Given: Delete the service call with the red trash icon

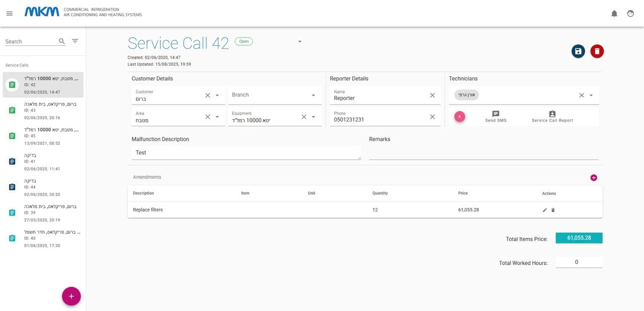Looking at the screenshot, I should pyautogui.click(x=597, y=51).
